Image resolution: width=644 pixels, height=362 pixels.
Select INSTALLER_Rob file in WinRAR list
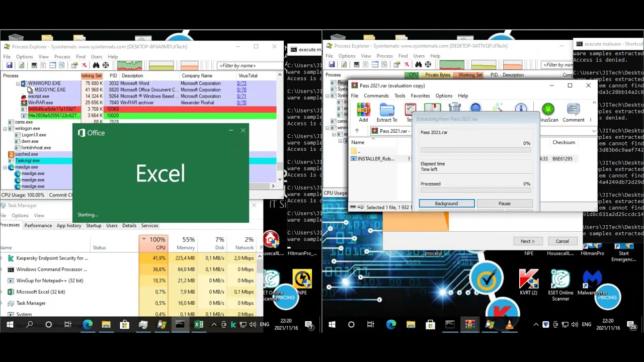coord(376,159)
